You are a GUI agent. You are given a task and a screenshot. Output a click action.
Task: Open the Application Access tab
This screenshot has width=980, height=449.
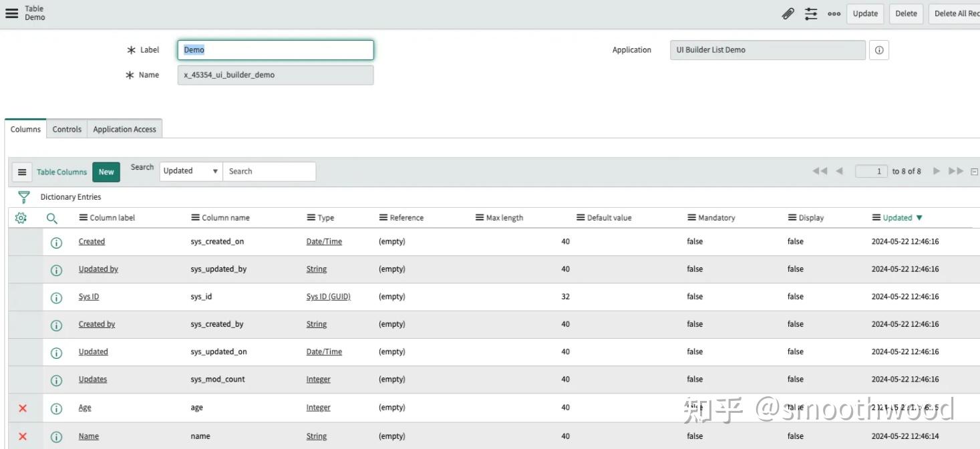pos(124,129)
